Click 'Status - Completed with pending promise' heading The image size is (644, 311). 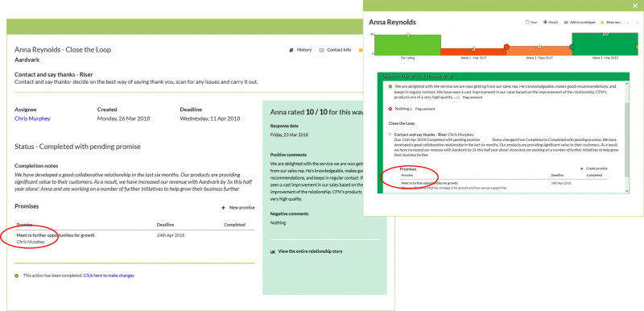click(77, 147)
